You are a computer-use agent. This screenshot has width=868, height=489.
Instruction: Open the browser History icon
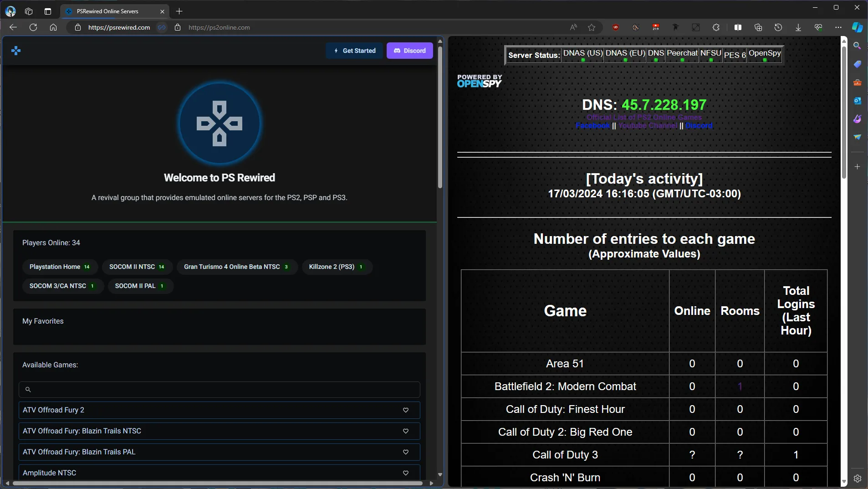click(x=778, y=27)
